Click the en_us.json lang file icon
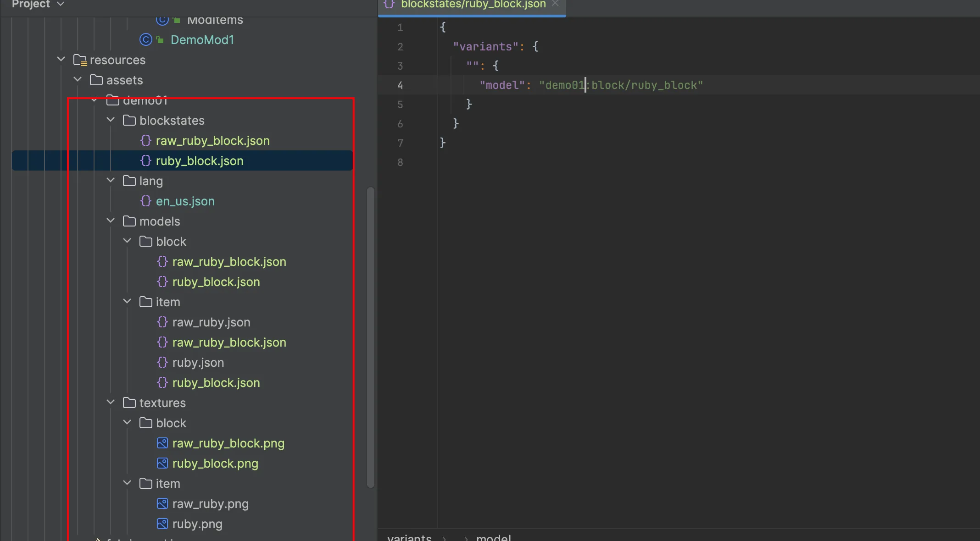This screenshot has height=541, width=980. coord(145,200)
